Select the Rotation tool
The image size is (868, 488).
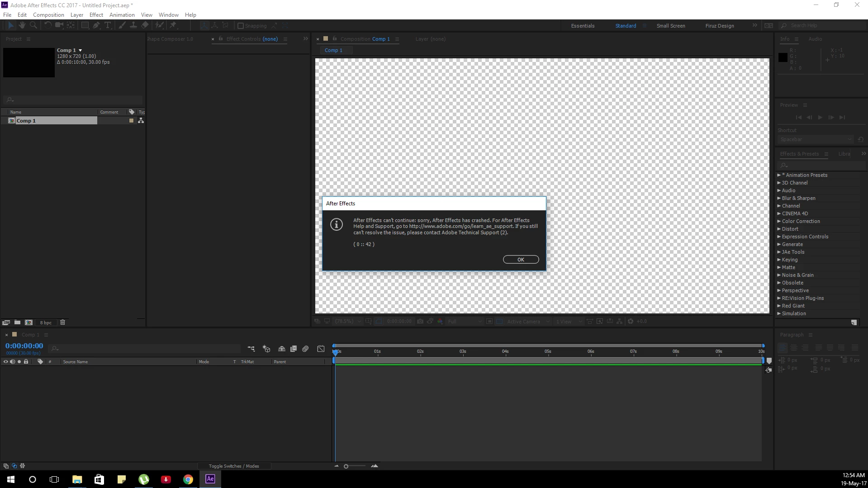(47, 25)
